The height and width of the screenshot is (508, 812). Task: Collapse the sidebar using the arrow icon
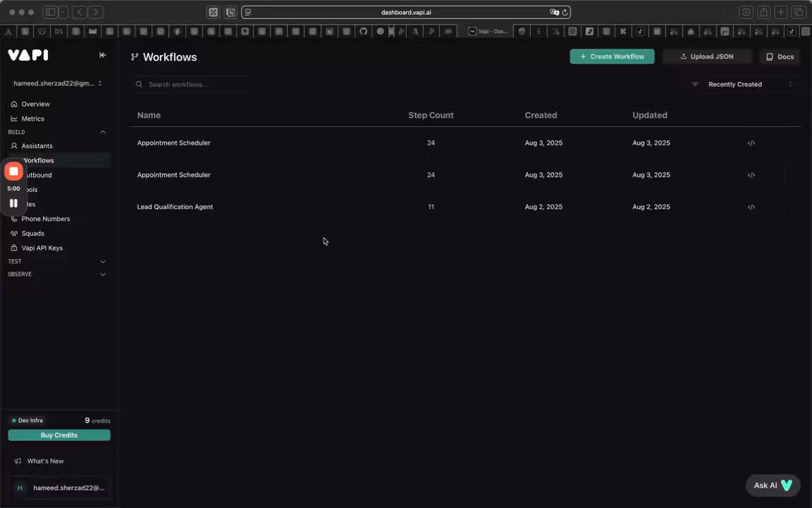[103, 55]
